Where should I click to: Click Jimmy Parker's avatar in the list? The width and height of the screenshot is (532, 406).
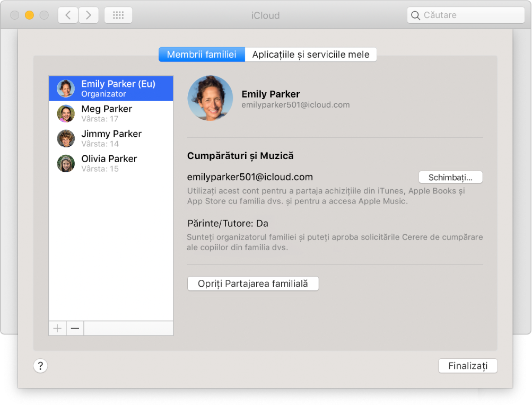click(66, 138)
